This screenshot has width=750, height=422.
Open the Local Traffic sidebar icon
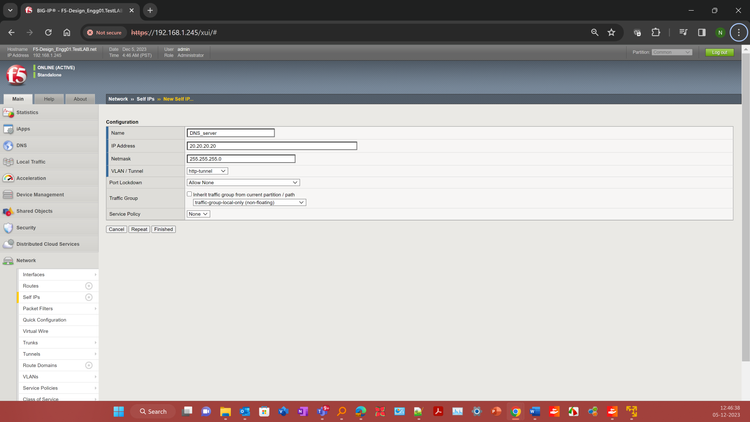(x=8, y=162)
